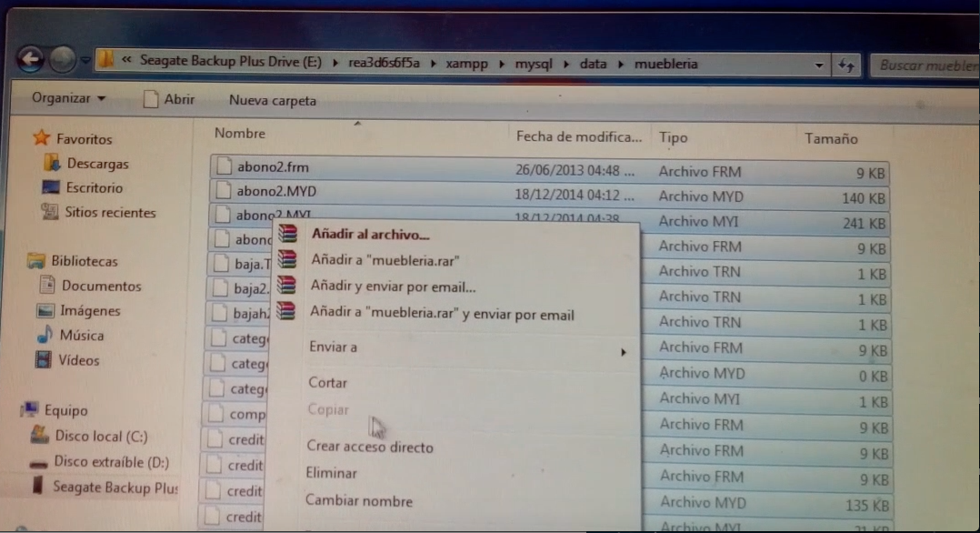The width and height of the screenshot is (980, 533).
Task: Sort files by the Tamaño column header
Action: tap(831, 138)
